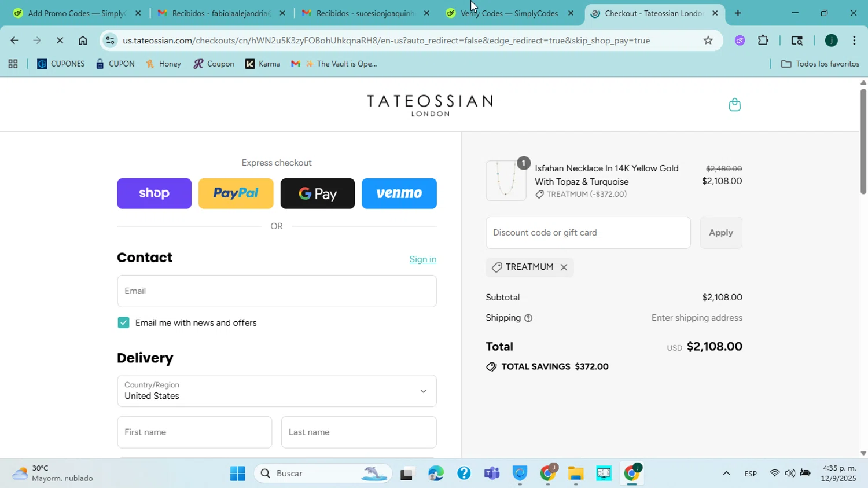
Task: Click the scrollbar down arrow
Action: pos(863,454)
